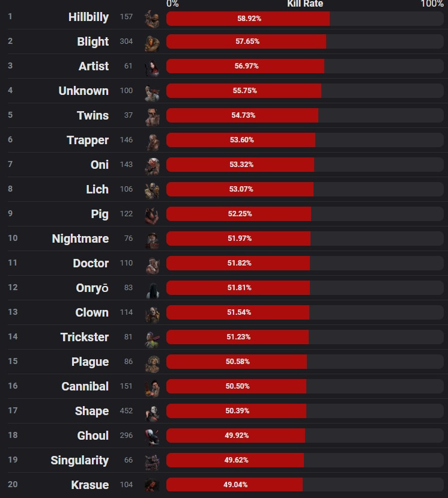Click the Unknown killer portrait
The width and height of the screenshot is (448, 498).
[152, 93]
